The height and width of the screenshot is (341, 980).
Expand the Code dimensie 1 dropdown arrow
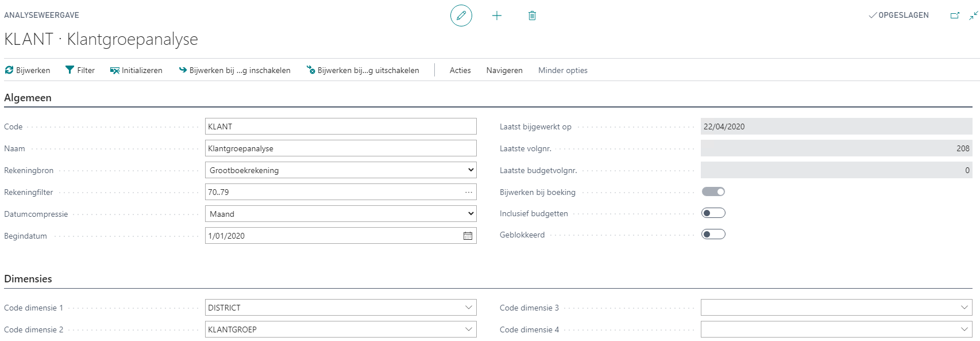tap(469, 308)
